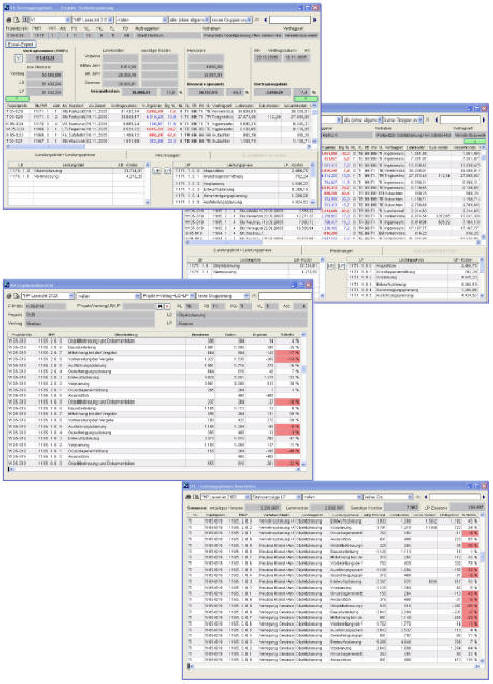
Task: Click the horizontal scrollbar under the top-left window's contracts table
Action: (x=157, y=147)
